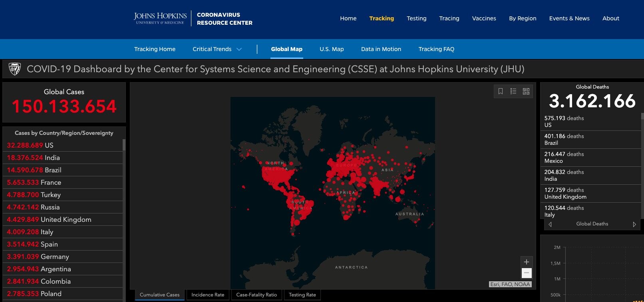This screenshot has height=302, width=644.
Task: Click the Johns Hopkins University & Medicine logo
Action: coord(160,18)
